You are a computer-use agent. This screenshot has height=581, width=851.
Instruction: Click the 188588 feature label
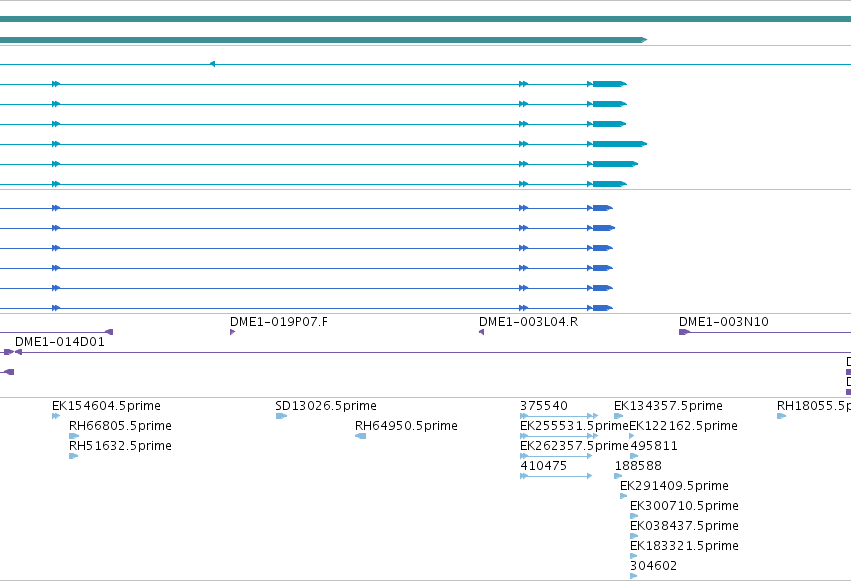tap(638, 466)
